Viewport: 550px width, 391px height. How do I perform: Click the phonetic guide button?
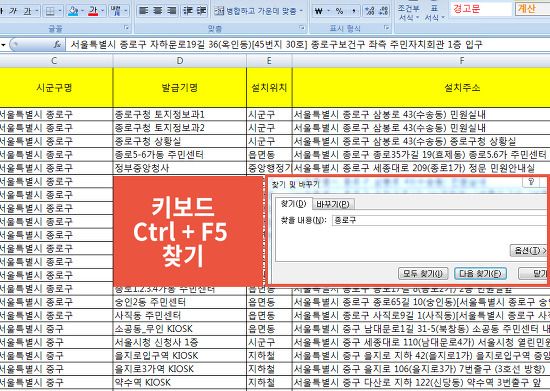point(115,11)
